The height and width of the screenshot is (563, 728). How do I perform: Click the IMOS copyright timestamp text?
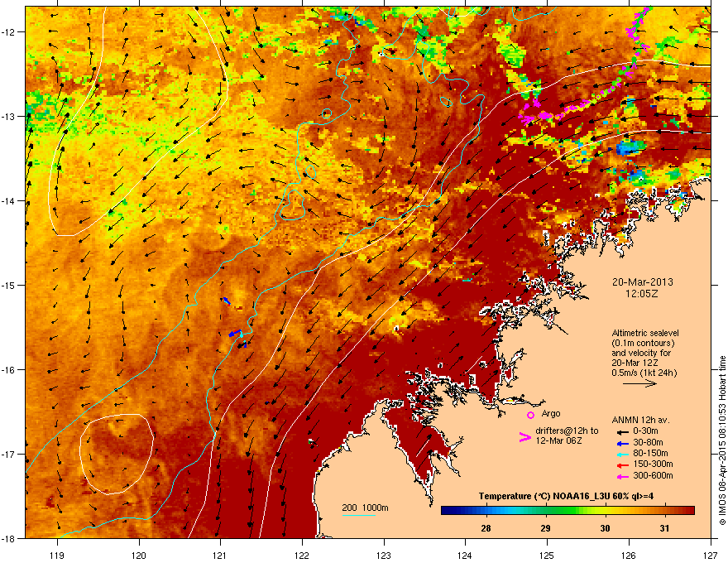pyautogui.click(x=722, y=440)
